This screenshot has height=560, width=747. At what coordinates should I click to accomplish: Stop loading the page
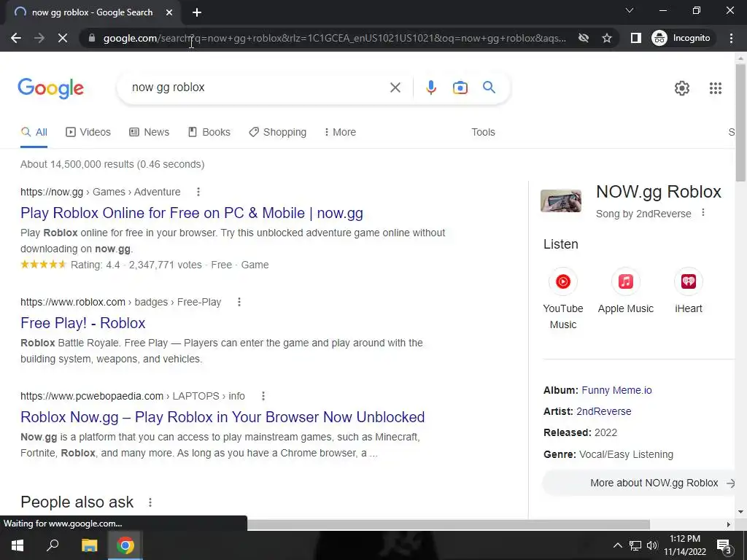tap(63, 38)
